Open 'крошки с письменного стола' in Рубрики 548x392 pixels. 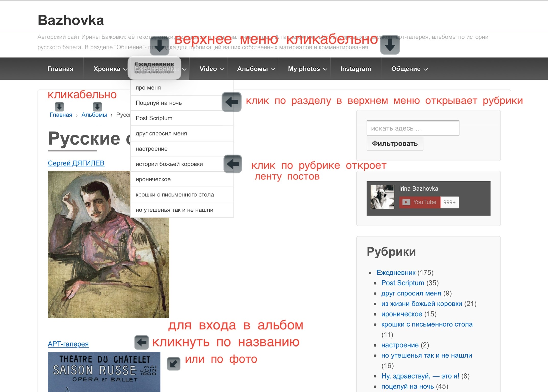point(427,324)
